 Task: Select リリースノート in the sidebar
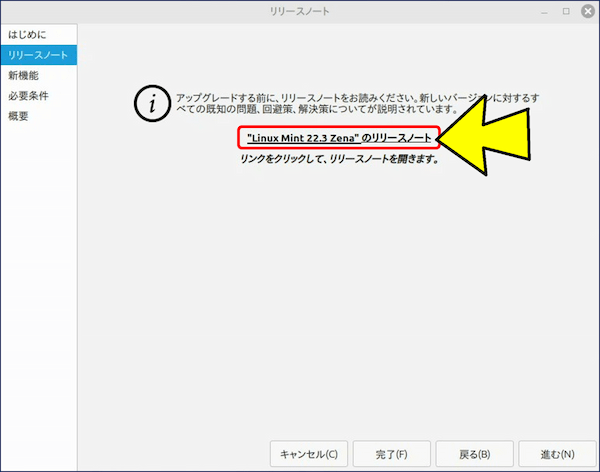(x=39, y=55)
